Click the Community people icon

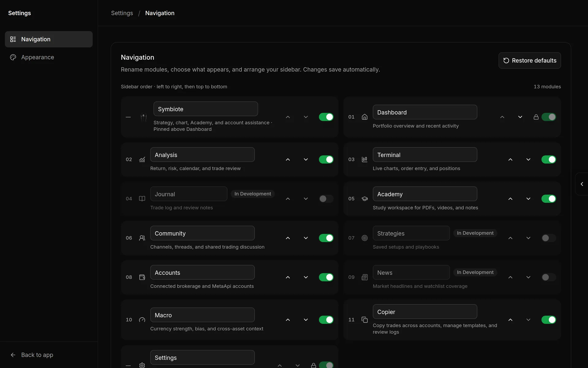tap(142, 238)
